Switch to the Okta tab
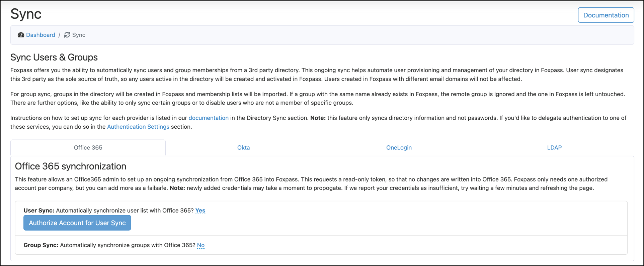Image resolution: width=644 pixels, height=266 pixels. click(243, 148)
